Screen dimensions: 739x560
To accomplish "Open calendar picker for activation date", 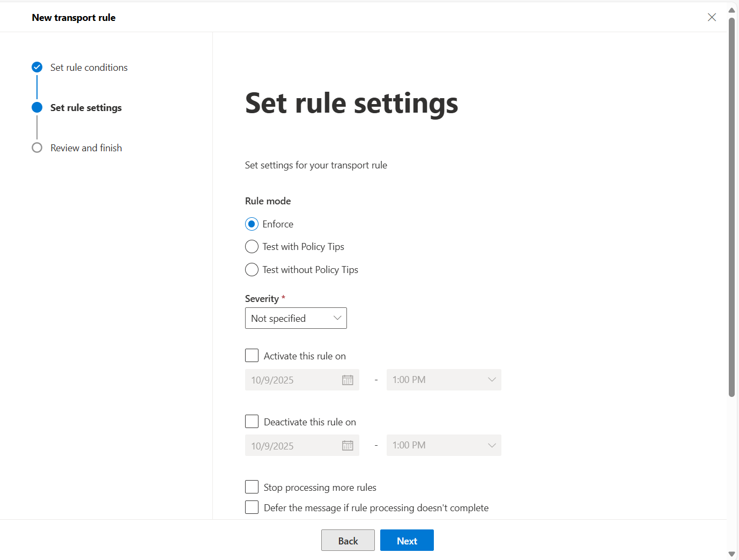I will 348,380.
